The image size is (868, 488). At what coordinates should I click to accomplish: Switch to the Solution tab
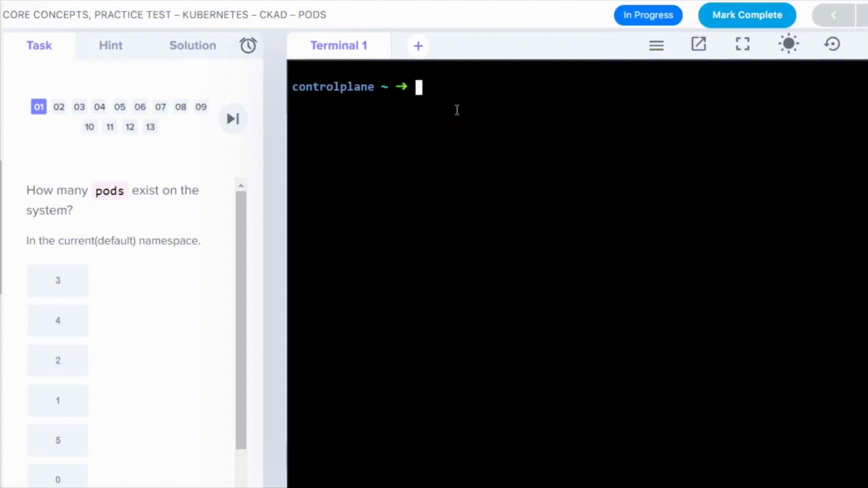tap(193, 46)
